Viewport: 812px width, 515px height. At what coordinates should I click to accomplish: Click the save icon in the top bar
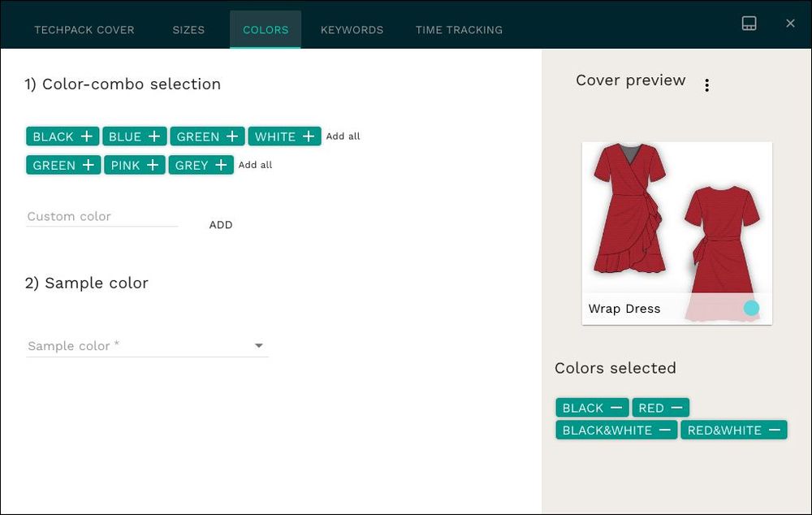(749, 23)
